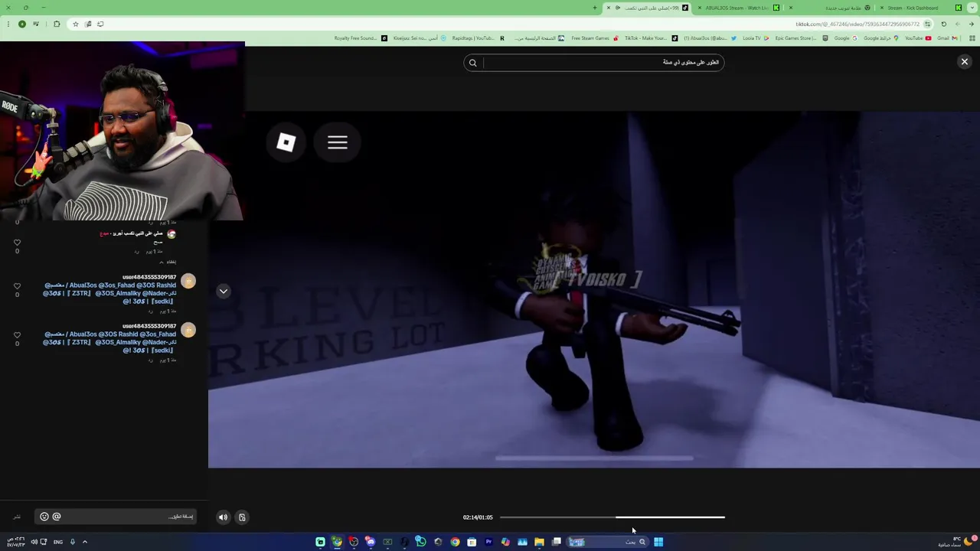Seek along the video progress bar
980x551 pixels.
click(612, 517)
